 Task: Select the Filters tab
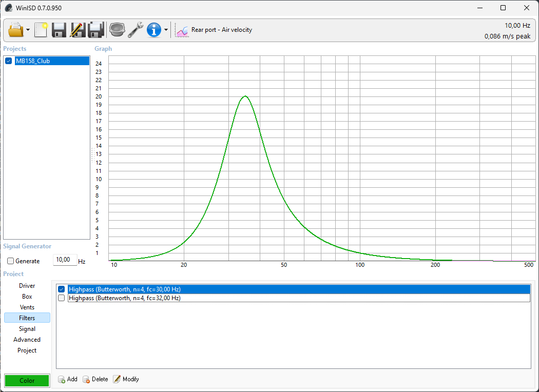click(27, 318)
